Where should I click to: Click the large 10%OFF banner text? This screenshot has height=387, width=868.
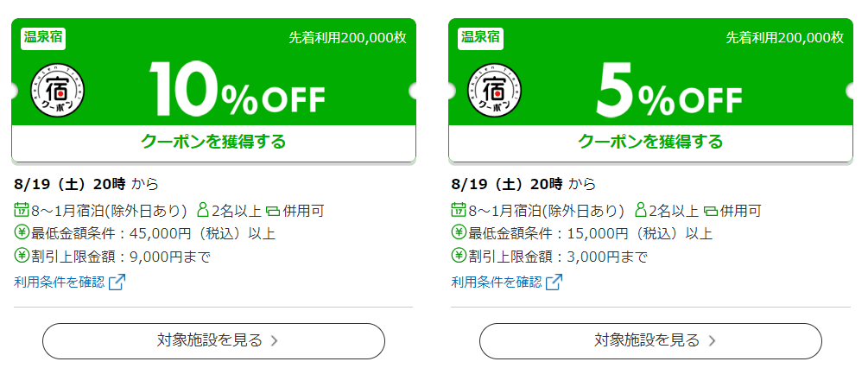point(237,89)
